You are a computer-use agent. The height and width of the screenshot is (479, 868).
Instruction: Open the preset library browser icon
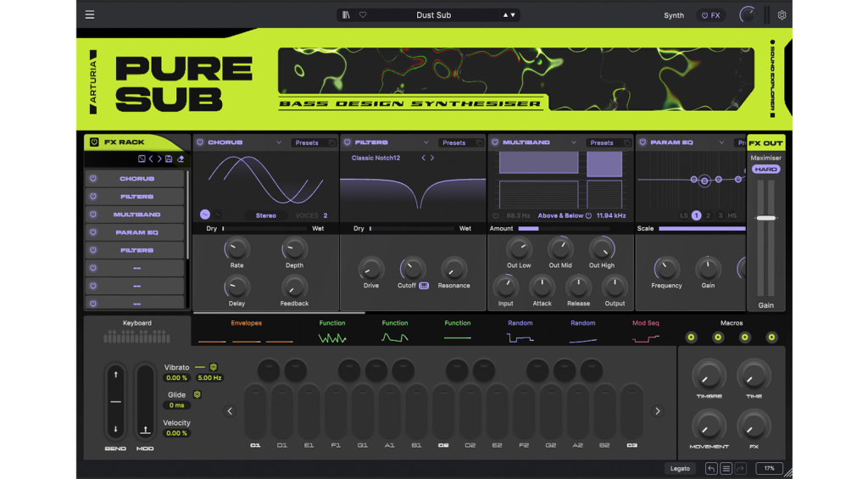(x=346, y=15)
